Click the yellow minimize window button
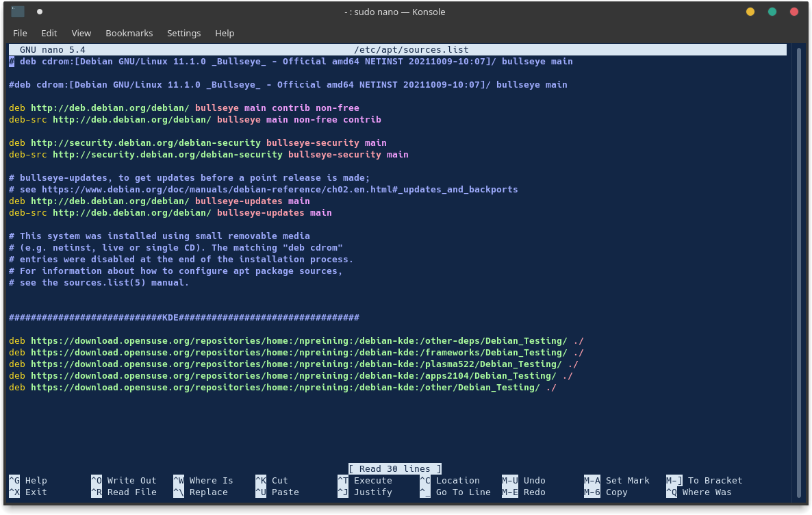Image resolution: width=812 pixels, height=515 pixels. 750,12
